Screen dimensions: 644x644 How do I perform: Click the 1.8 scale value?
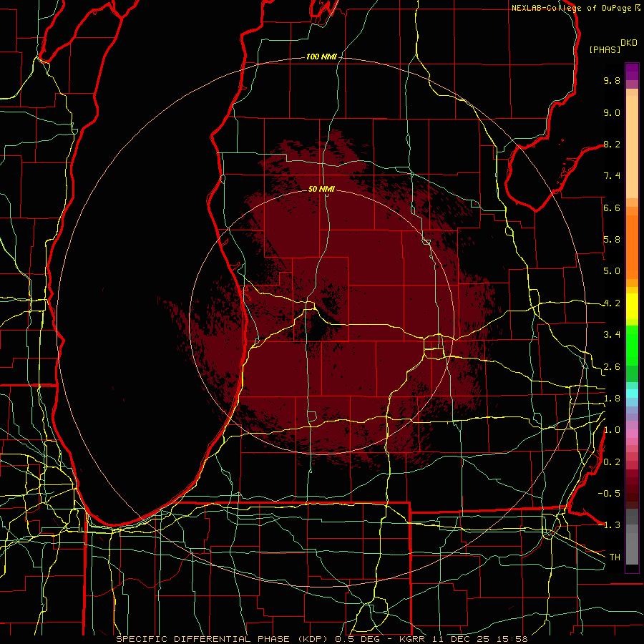(612, 399)
